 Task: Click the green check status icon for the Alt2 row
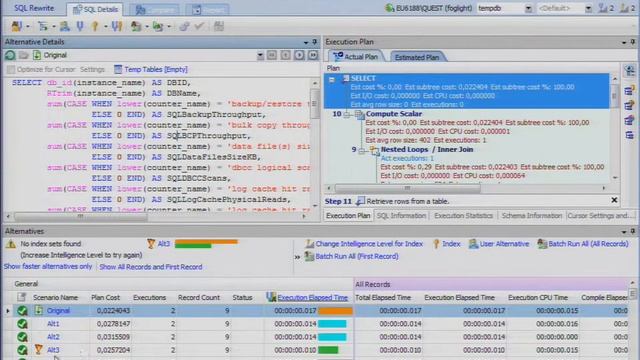22,337
